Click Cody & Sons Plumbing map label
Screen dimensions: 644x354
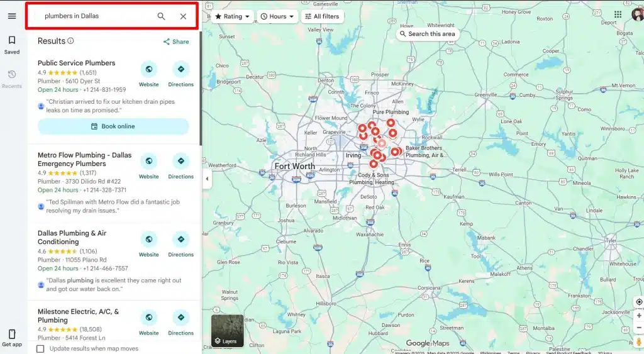coord(372,178)
